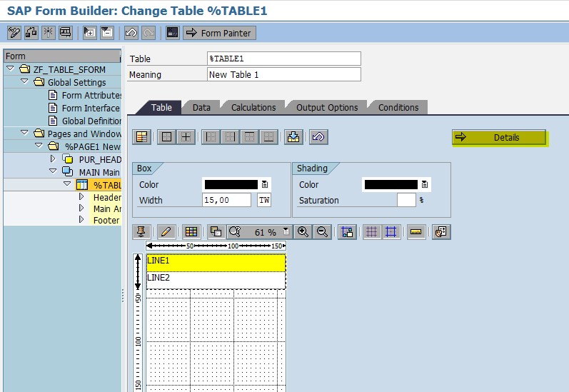Click the Meaning field New Table 1
Screen dimensions: 569x392
(x=283, y=74)
